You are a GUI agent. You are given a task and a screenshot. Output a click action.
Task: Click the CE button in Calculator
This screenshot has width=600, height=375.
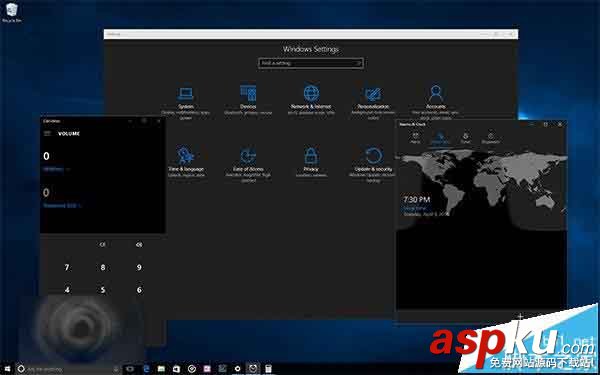pyautogui.click(x=103, y=244)
